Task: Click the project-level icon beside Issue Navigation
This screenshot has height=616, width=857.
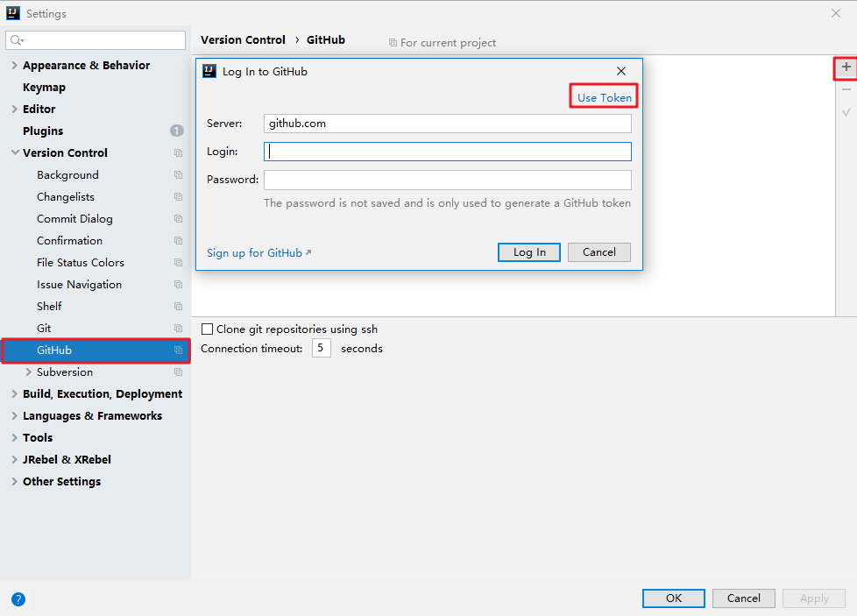Action: [178, 284]
